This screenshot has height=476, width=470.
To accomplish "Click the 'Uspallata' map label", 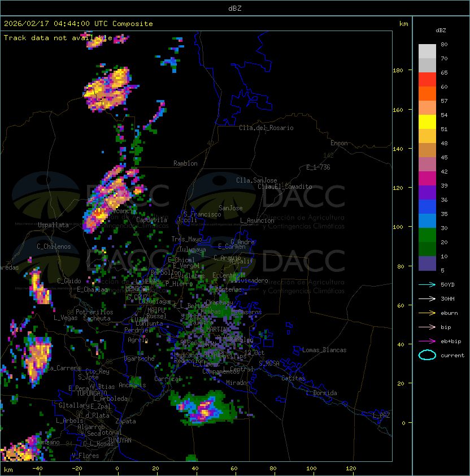I will [53, 225].
